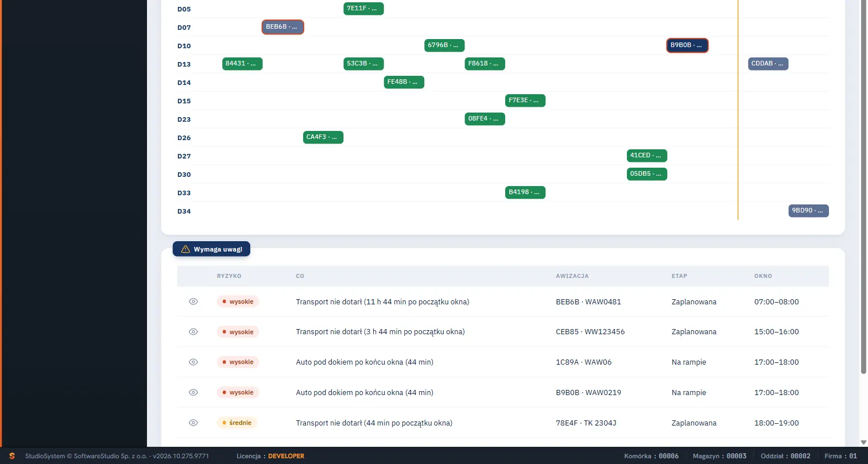Open the 08FE4 slot on dock D23

tap(485, 119)
